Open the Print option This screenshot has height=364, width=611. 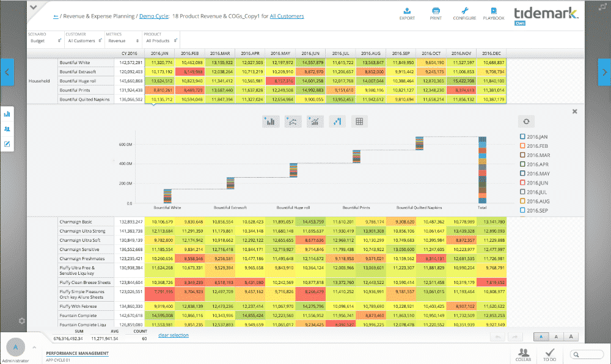click(x=436, y=13)
